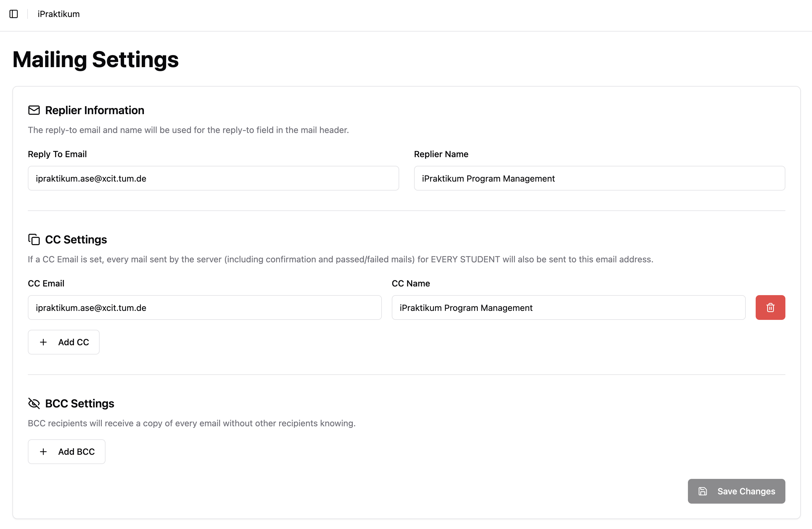Select the CC Email address field
The width and height of the screenshot is (812, 529).
click(x=204, y=307)
